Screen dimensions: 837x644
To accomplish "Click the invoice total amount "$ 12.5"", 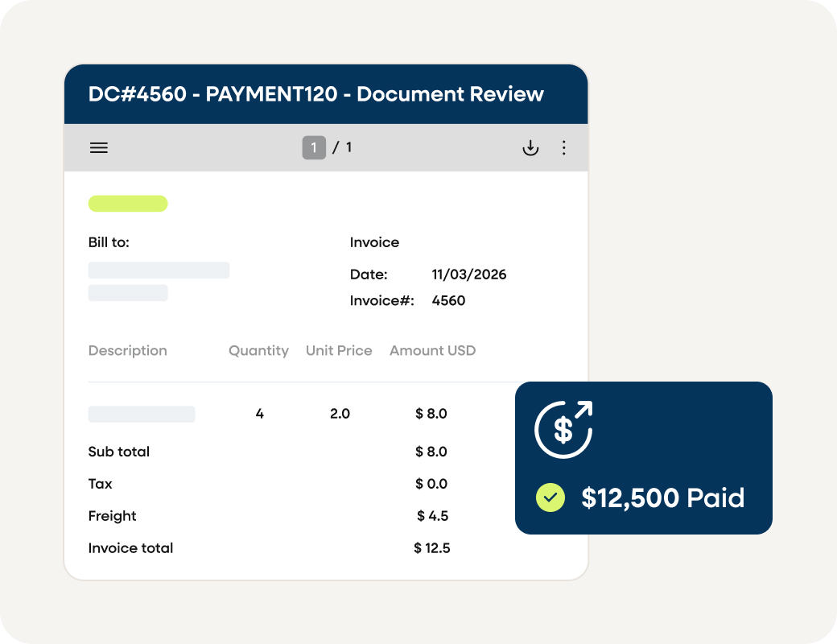I will (x=432, y=548).
